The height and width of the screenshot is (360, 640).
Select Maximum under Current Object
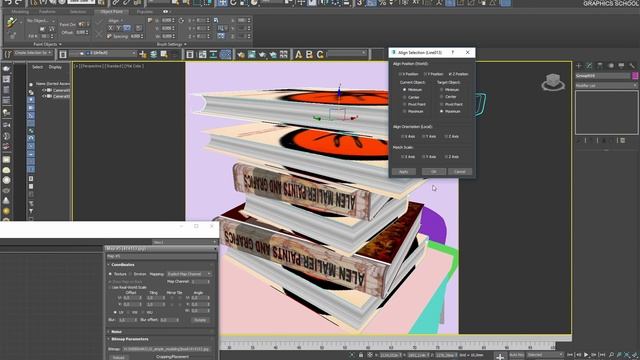click(404, 111)
